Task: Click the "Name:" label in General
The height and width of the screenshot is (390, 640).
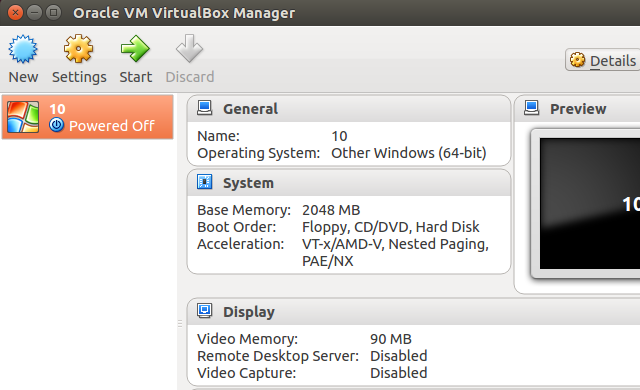Action: point(218,136)
